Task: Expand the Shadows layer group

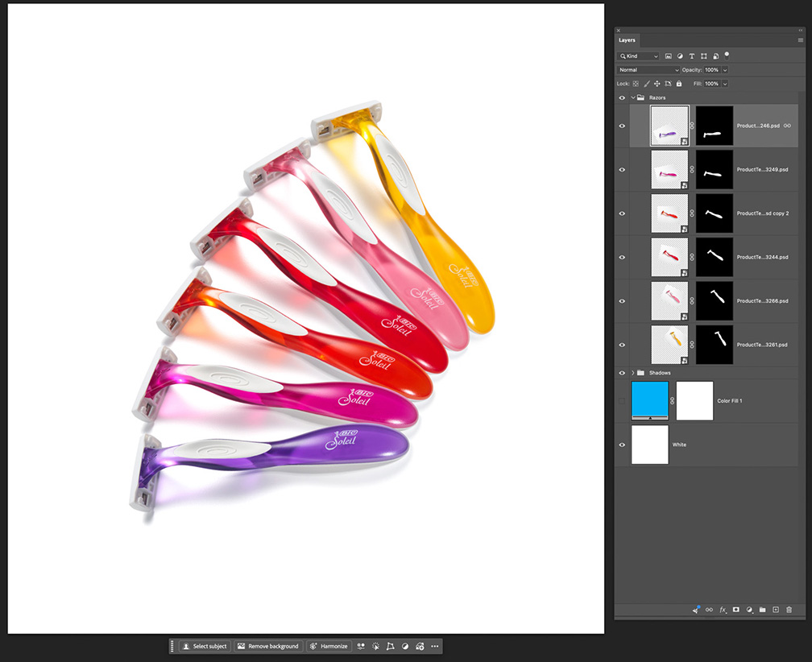Action: (633, 373)
